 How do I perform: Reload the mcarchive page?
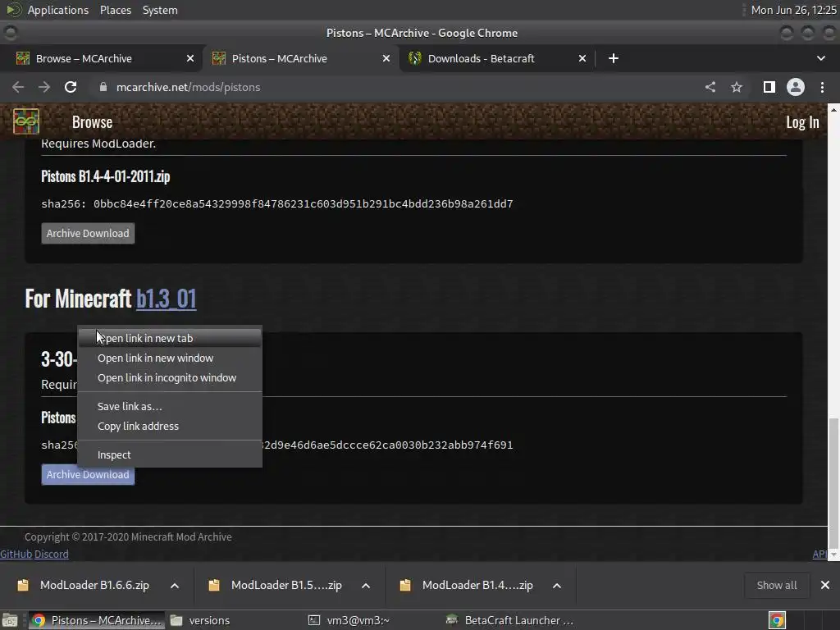pos(71,87)
